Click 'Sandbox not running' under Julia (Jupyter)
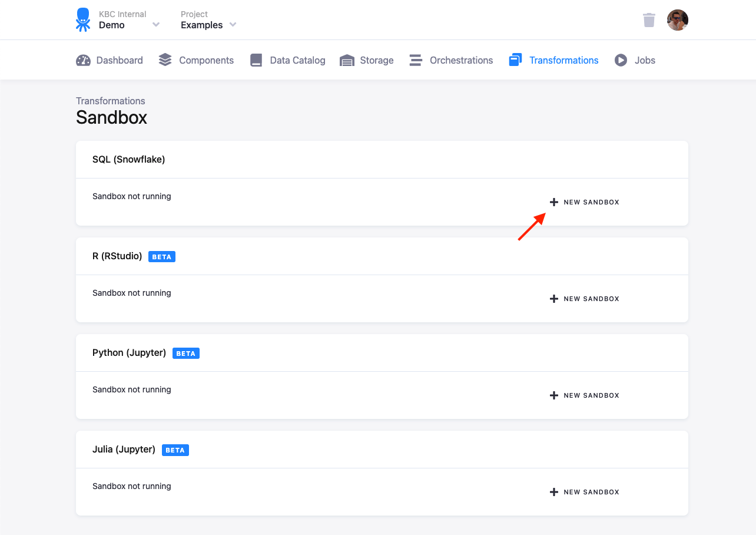The image size is (756, 535). pyautogui.click(x=132, y=486)
